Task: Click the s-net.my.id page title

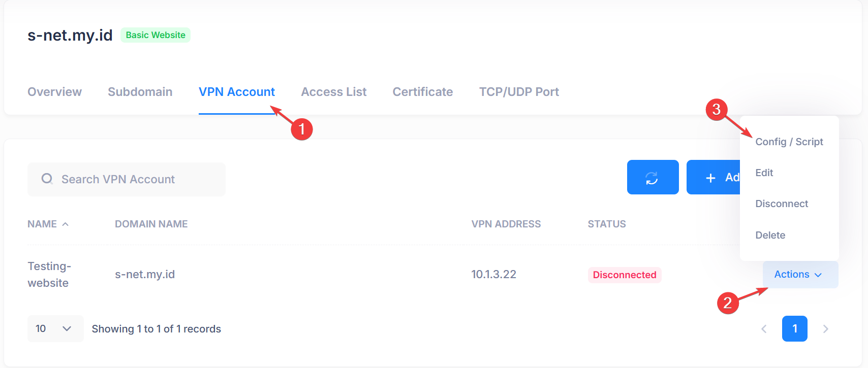Action: (x=70, y=35)
